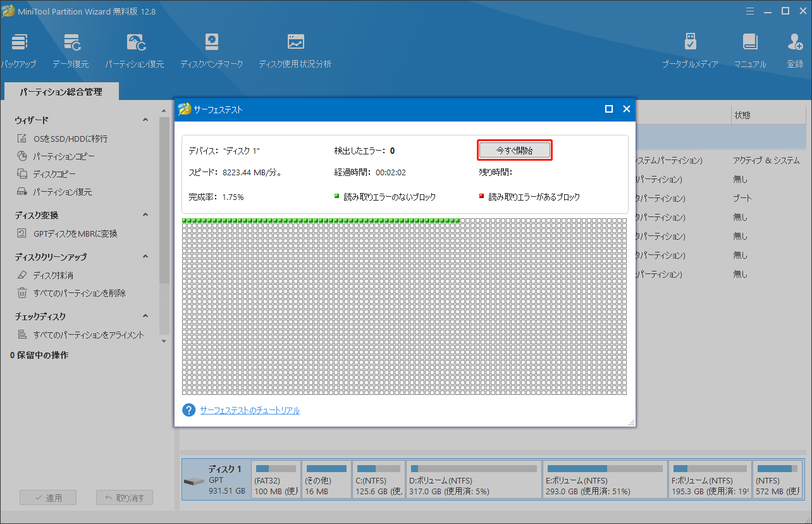
Task: Collapse the ディスク変換 section
Action: click(145, 215)
